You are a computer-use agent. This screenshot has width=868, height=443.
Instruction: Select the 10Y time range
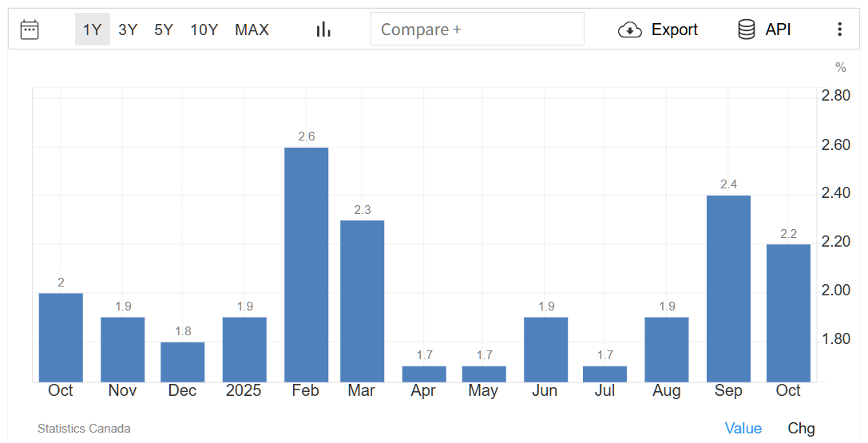coord(204,30)
